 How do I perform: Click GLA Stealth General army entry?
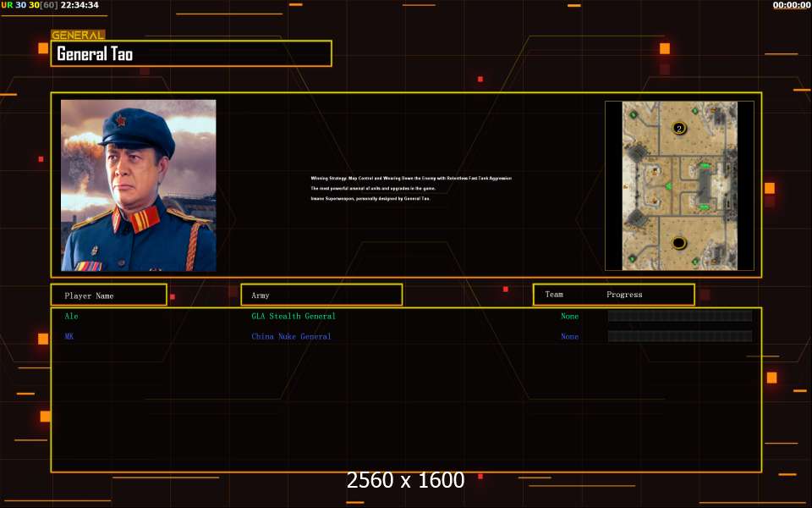pos(294,316)
